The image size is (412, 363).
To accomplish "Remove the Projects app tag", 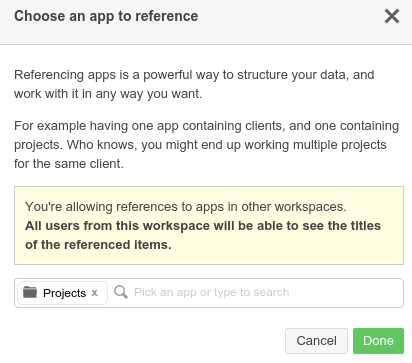I will coord(95,293).
